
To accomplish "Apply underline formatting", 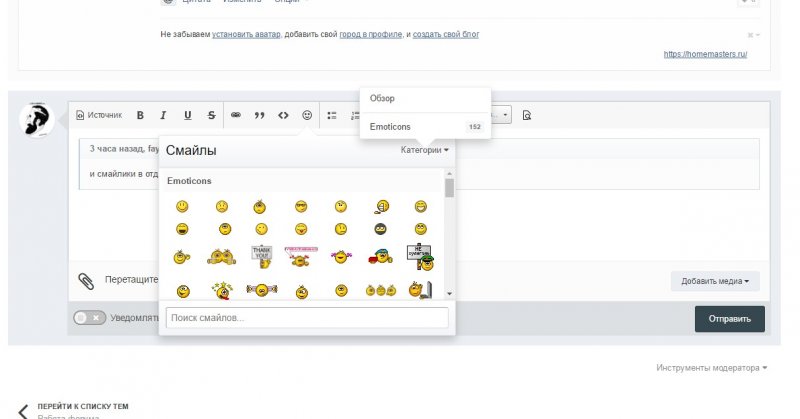I will click(x=187, y=115).
